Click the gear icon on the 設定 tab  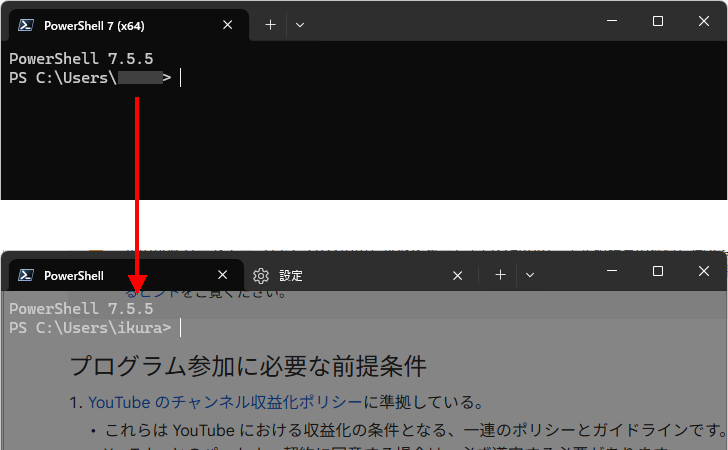261,276
